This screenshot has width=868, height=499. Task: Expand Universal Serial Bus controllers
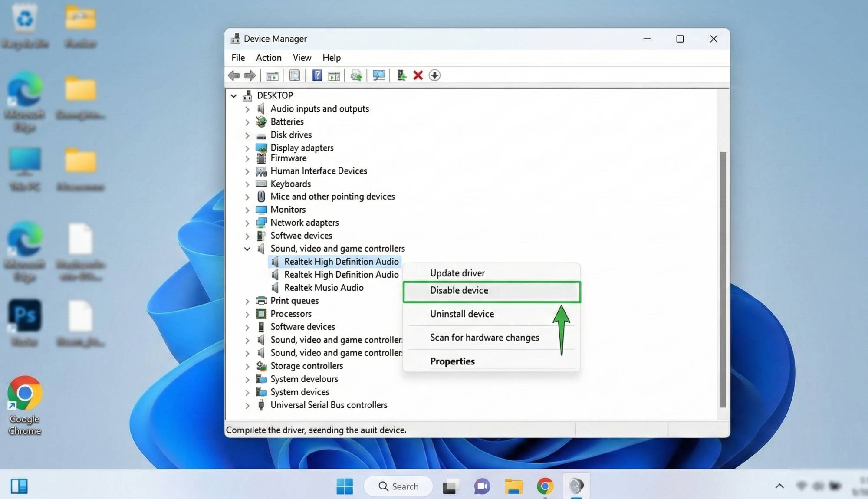247,405
